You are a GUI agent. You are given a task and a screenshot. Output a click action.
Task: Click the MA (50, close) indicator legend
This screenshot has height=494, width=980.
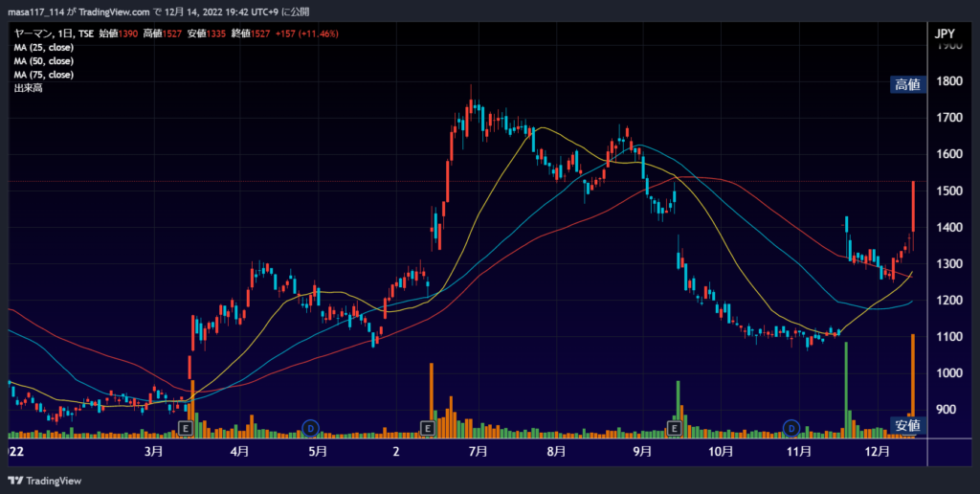[44, 61]
